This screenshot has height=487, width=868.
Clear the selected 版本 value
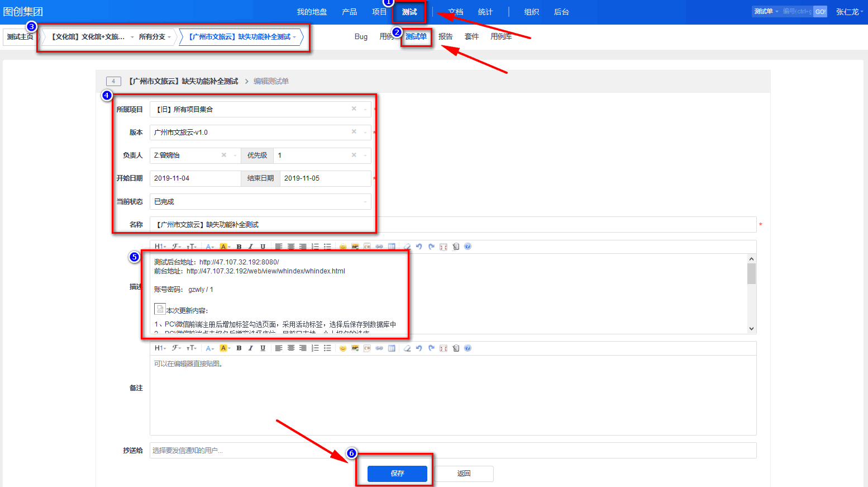(x=354, y=132)
